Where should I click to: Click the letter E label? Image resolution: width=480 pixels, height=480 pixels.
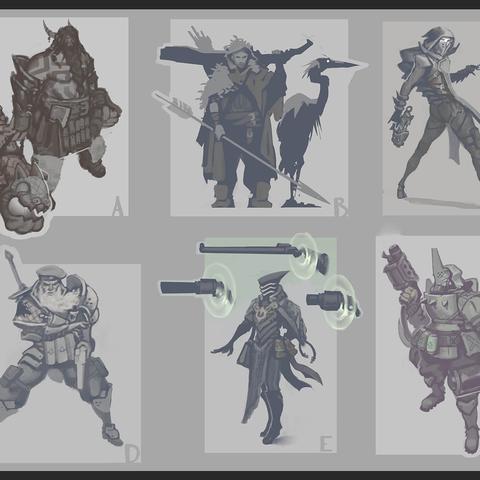coord(326,443)
